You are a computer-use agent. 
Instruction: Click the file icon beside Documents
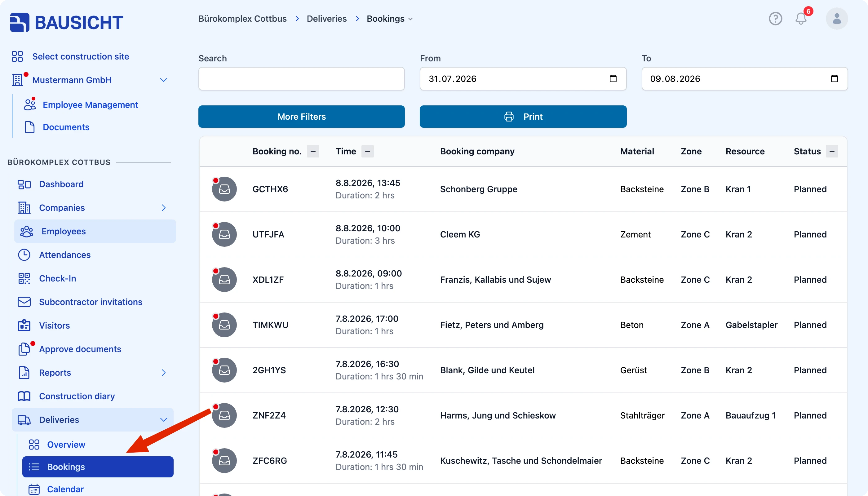point(30,127)
